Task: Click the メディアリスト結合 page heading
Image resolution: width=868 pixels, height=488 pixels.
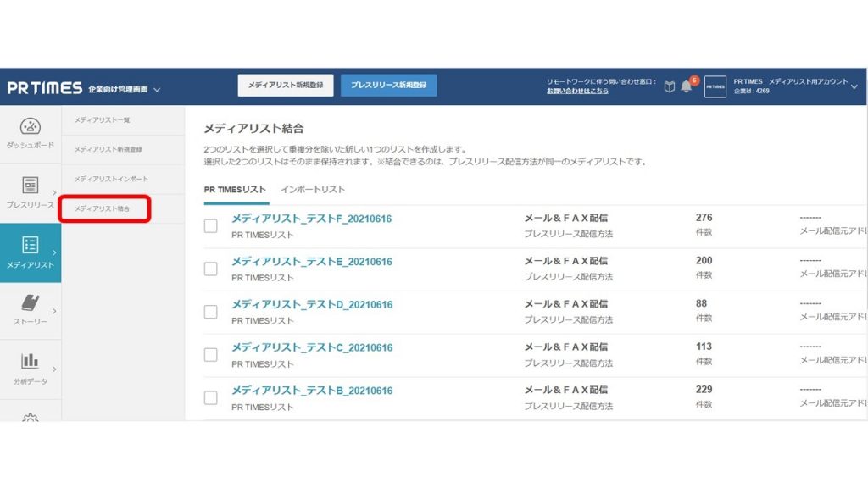Action: 253,129
